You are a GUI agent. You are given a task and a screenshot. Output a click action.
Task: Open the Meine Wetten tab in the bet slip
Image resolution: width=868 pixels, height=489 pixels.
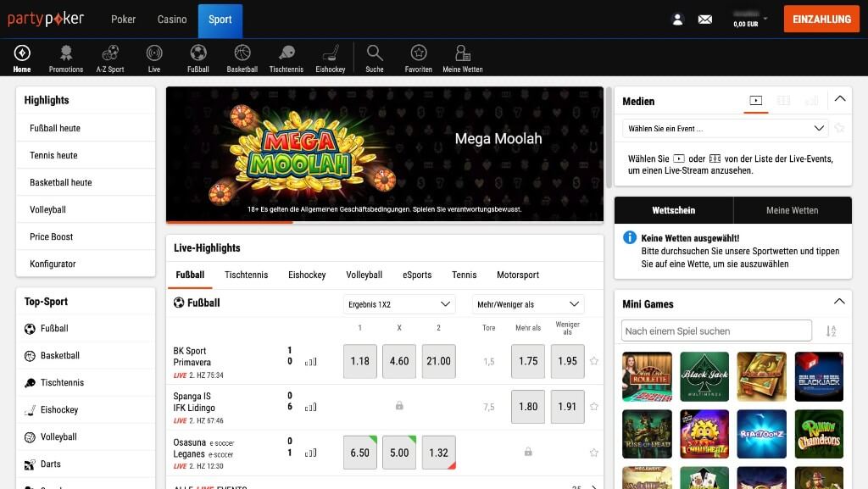coord(793,210)
